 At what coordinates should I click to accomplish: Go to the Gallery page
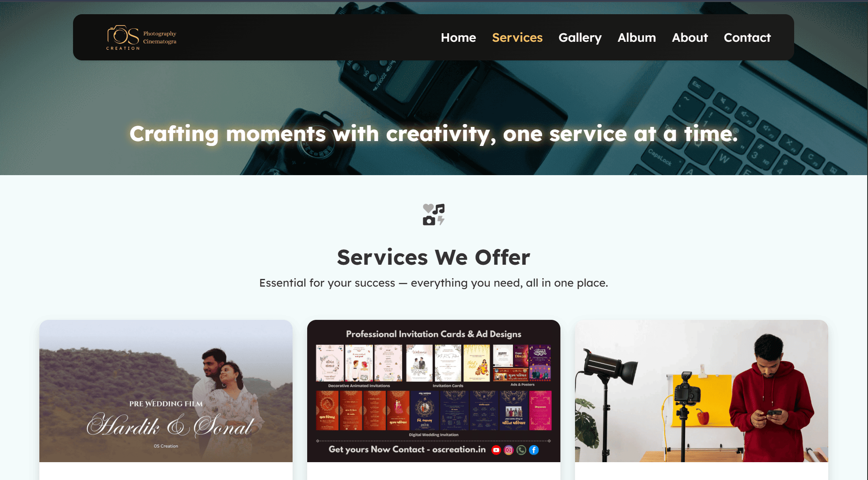click(x=580, y=37)
